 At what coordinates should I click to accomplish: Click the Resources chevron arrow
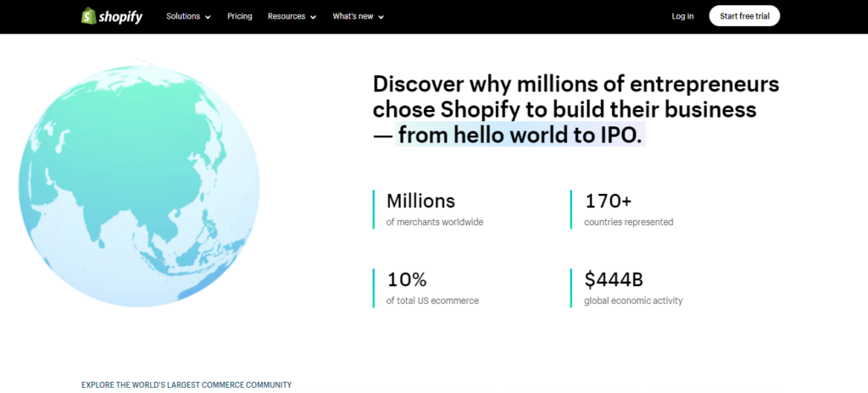313,17
